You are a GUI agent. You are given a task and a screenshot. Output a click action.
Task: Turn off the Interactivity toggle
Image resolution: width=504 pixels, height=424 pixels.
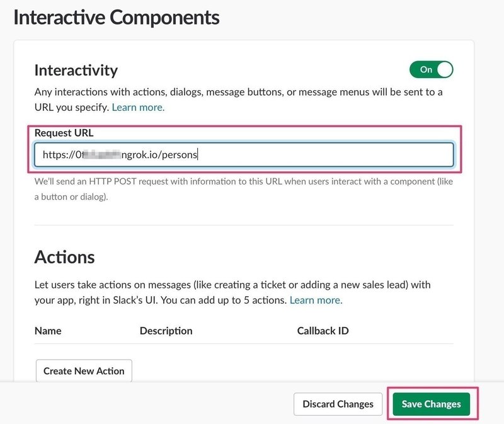point(431,69)
